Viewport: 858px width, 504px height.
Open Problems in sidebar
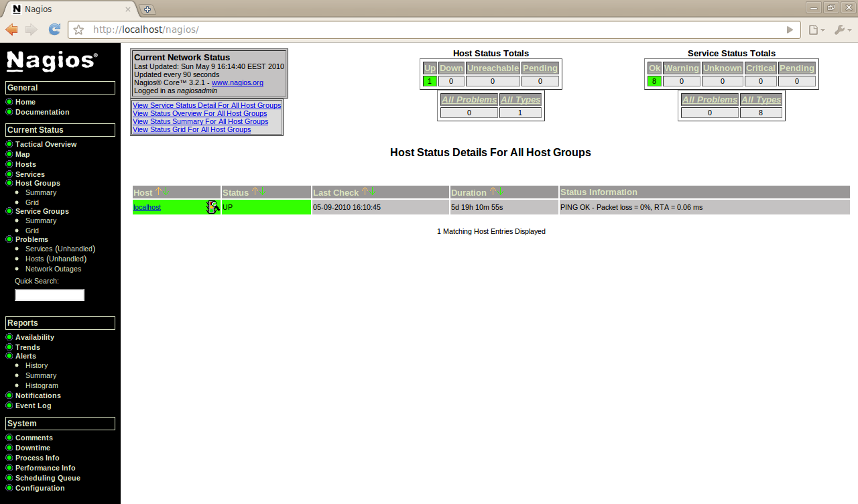pyautogui.click(x=32, y=239)
